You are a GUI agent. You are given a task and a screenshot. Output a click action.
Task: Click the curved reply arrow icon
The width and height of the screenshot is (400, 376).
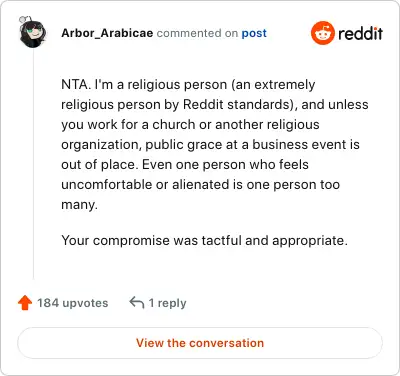(137, 303)
